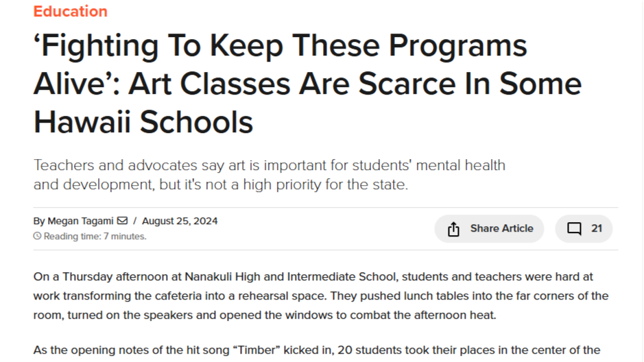Click the vertical scrollbar on right edge
The image size is (644, 362).
click(x=641, y=181)
